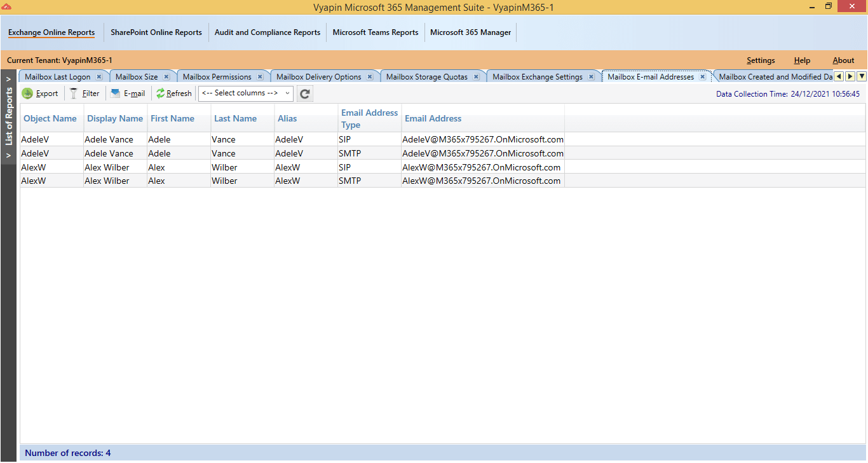Close the Mailbox Exchange Settings tab
868x463 pixels.
(591, 77)
